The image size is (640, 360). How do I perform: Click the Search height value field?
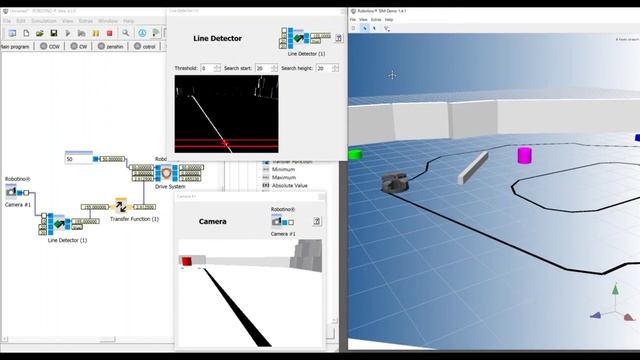pyautogui.click(x=324, y=68)
